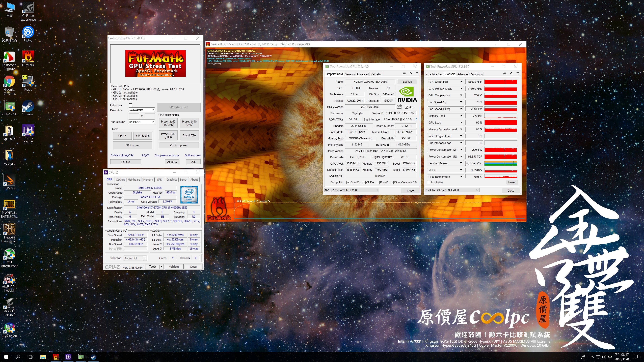Open the Fraps desktop icon

(28, 83)
